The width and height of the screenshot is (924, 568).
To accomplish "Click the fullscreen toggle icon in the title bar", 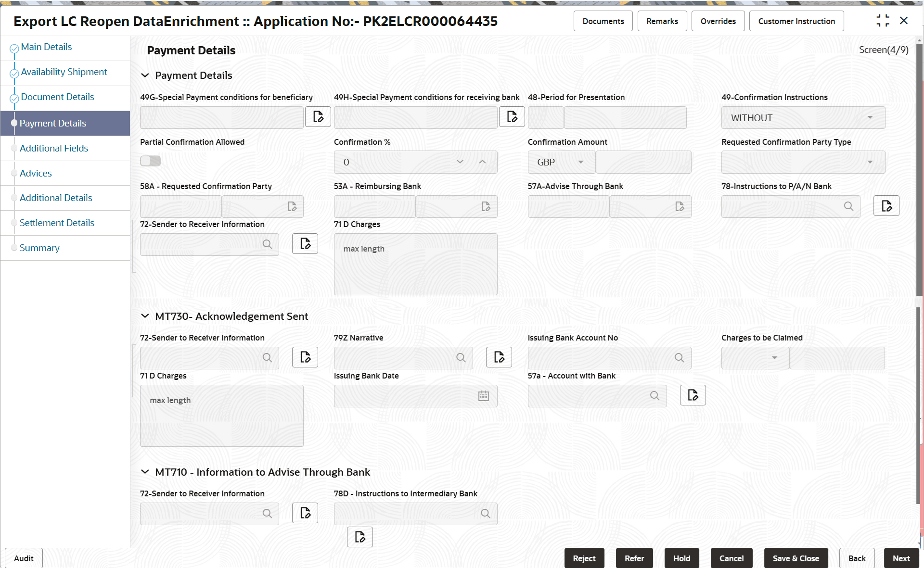I will pyautogui.click(x=883, y=20).
